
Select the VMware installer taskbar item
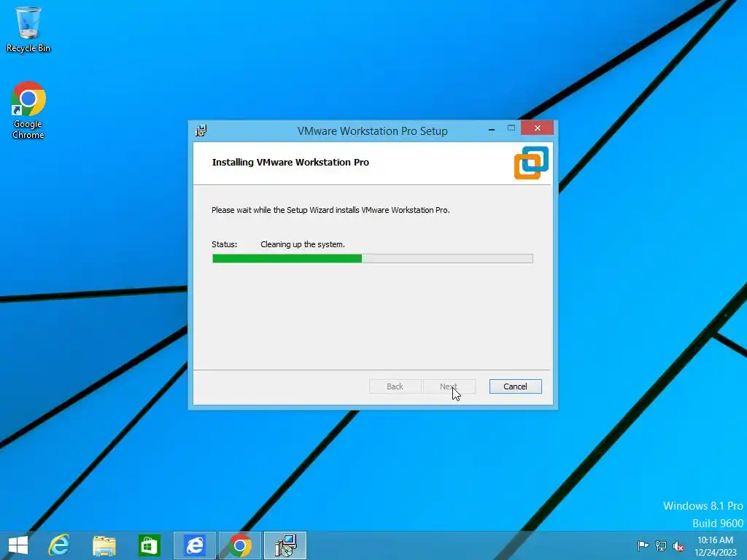click(285, 545)
